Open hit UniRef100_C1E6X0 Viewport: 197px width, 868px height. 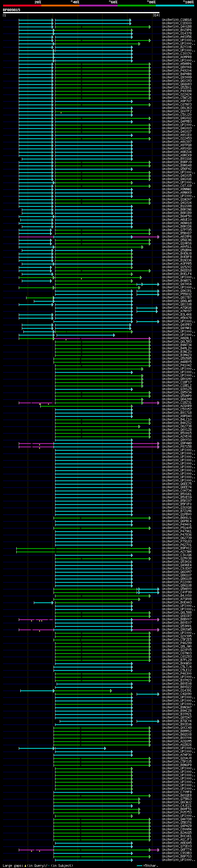pos(176,23)
